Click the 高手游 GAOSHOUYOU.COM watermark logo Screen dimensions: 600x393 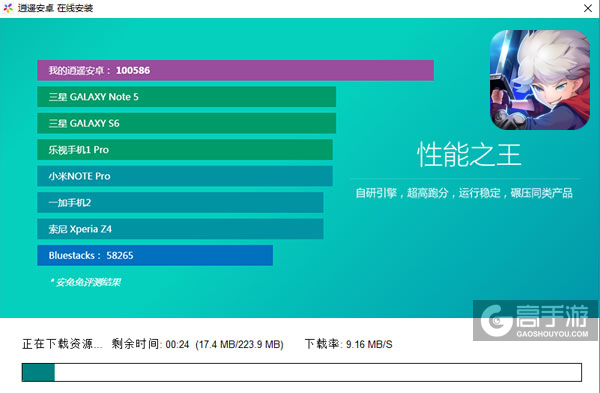point(535,321)
